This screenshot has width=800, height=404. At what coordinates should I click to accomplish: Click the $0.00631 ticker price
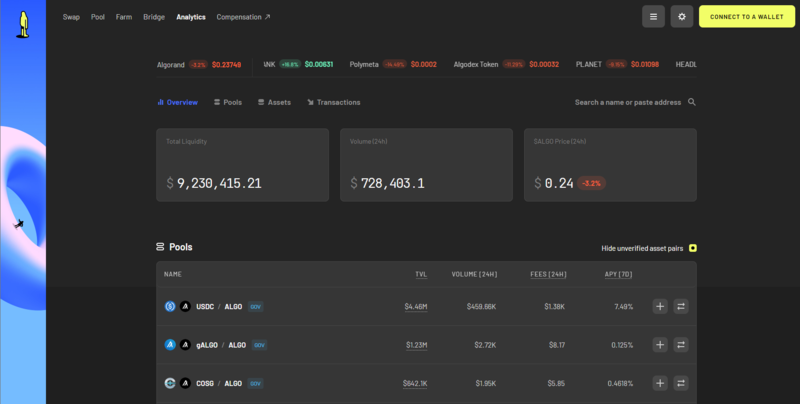319,64
